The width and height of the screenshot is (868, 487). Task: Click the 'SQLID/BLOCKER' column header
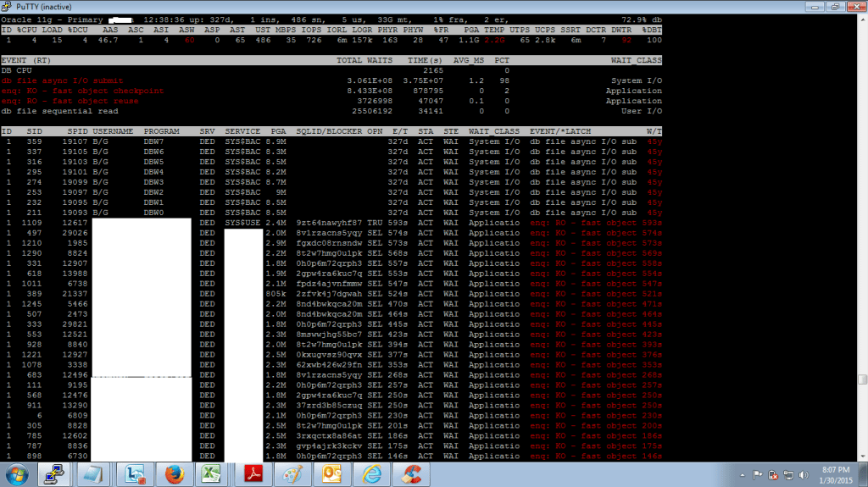coord(329,131)
